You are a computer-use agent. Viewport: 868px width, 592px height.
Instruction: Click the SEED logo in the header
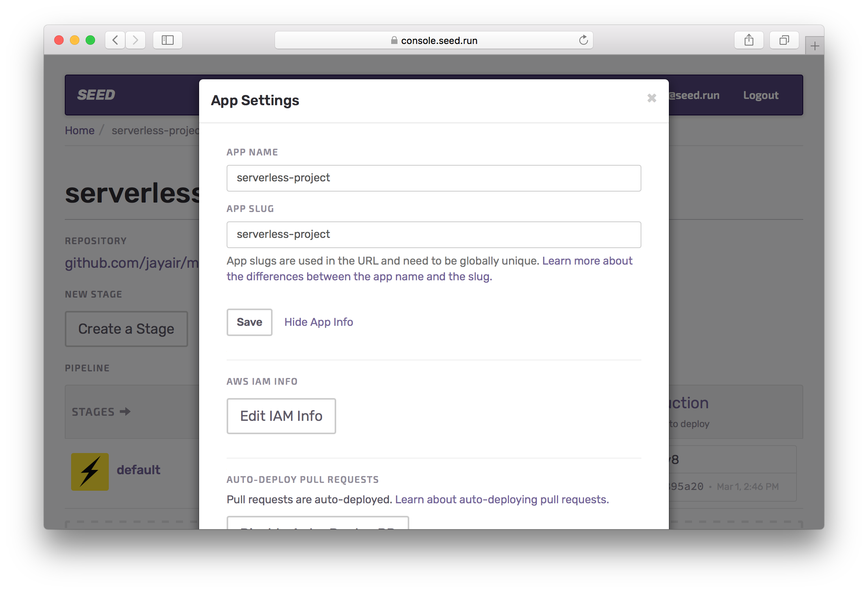pyautogui.click(x=96, y=95)
